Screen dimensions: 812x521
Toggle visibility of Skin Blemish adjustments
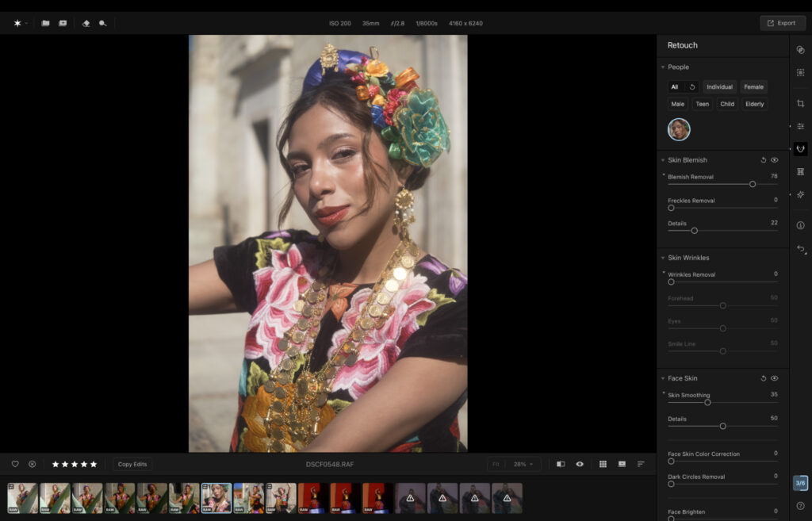tap(775, 159)
